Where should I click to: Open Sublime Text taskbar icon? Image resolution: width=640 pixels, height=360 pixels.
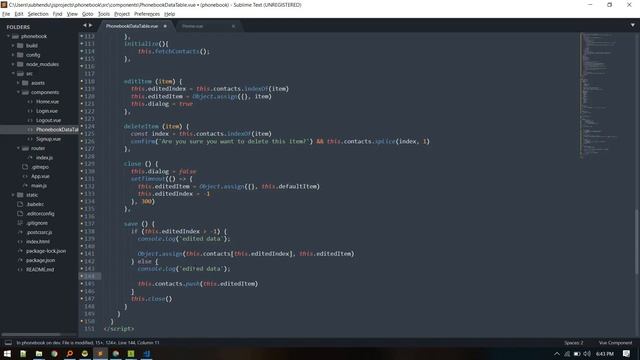100,353
